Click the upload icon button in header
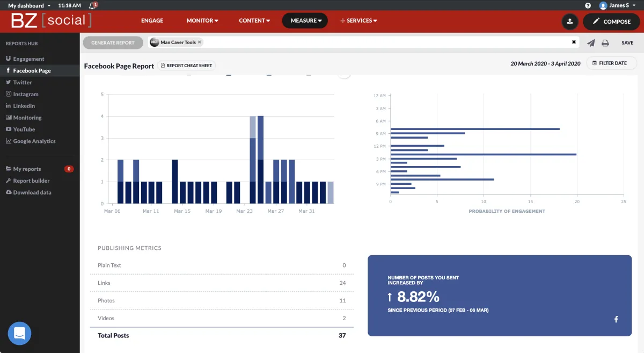644x353 pixels. 569,21
